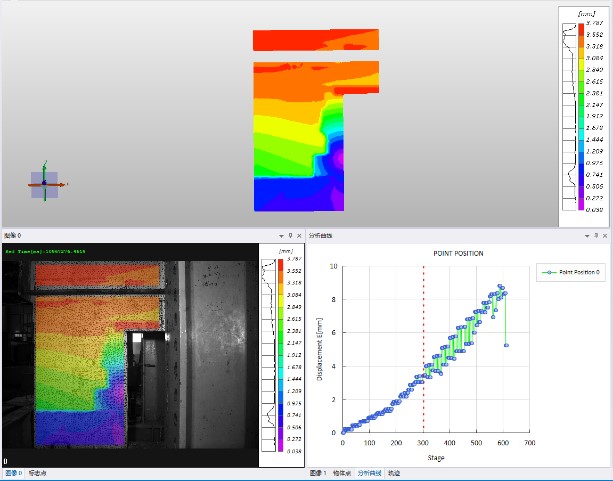Open the 图像 0 panel options dropdown arrow
613x481 pixels.
point(279,235)
